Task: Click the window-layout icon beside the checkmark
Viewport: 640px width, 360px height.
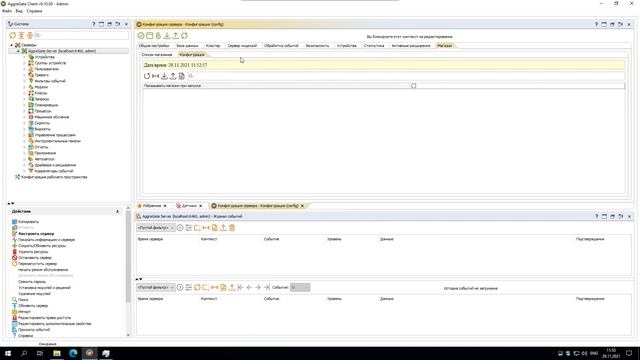Action: click(x=150, y=36)
